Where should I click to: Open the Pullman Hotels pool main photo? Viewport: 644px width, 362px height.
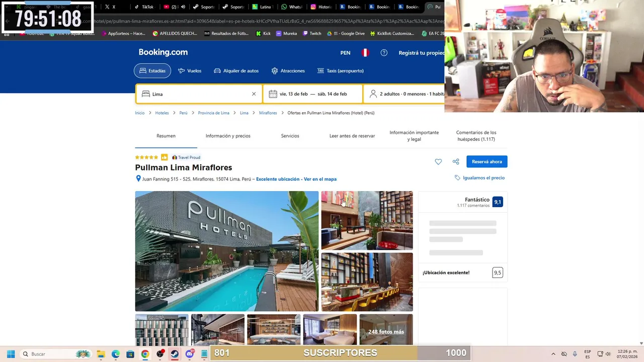point(227,251)
